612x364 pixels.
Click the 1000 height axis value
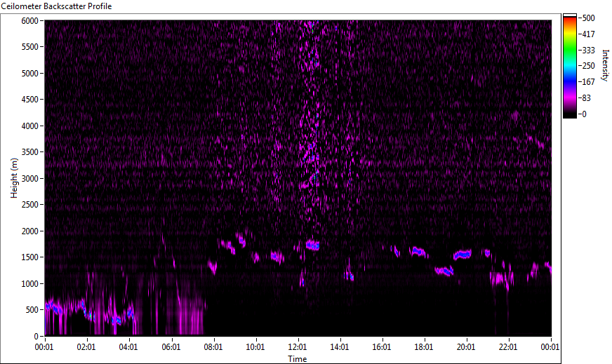[30, 284]
